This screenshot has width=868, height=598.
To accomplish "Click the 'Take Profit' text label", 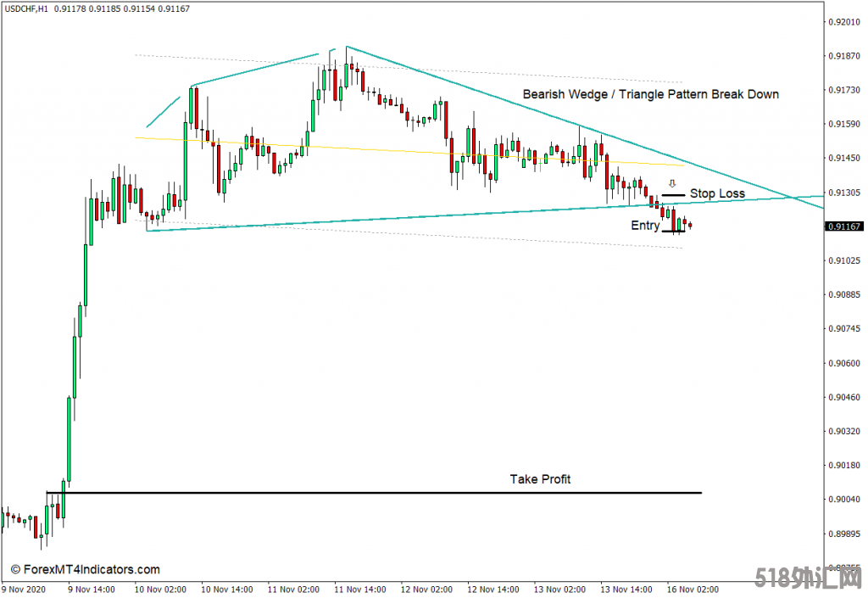I will tap(540, 479).
